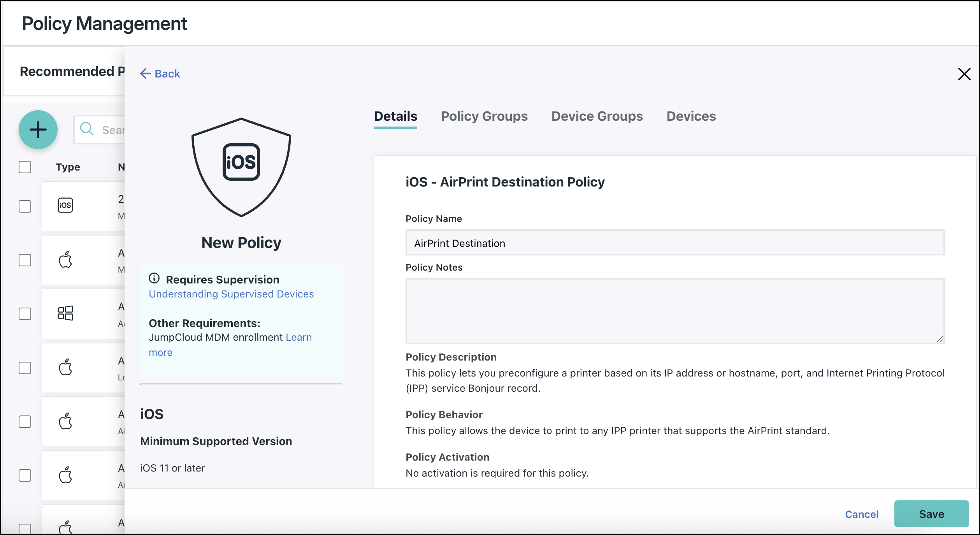This screenshot has width=980, height=535.
Task: Open the Device Groups tab
Action: pyautogui.click(x=596, y=116)
